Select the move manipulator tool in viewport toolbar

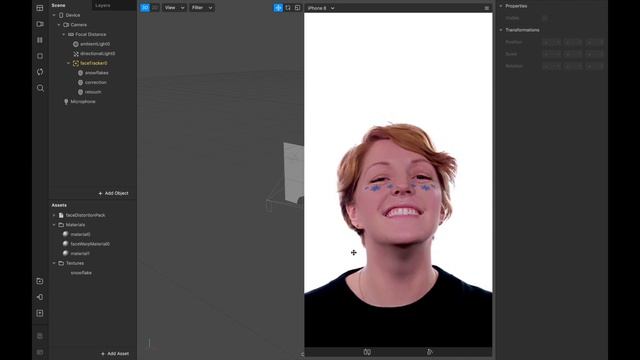(x=278, y=8)
